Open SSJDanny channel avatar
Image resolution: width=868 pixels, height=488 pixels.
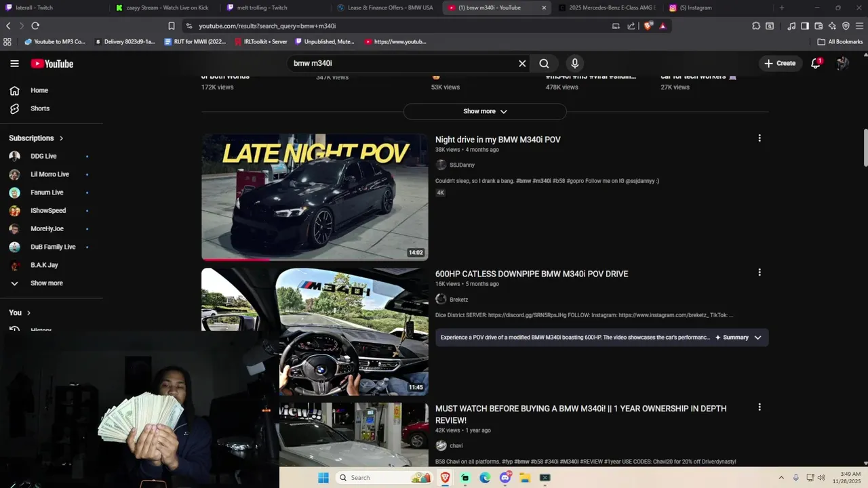pos(441,165)
